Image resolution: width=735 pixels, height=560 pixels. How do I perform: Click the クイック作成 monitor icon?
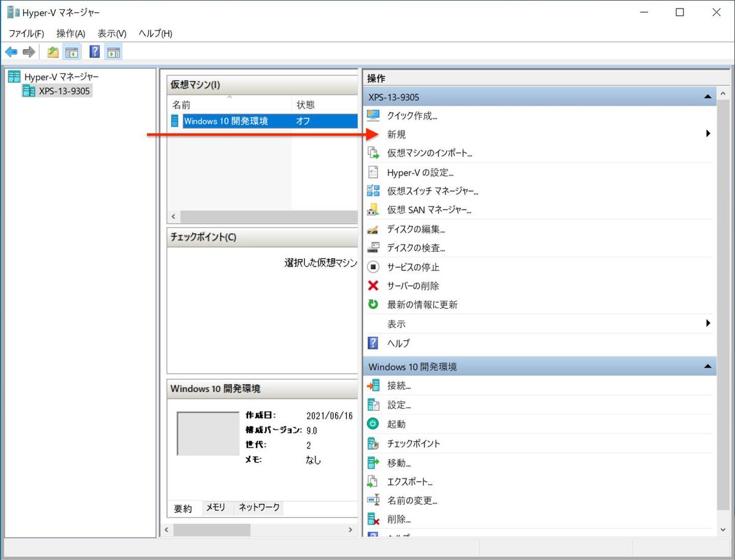pyautogui.click(x=373, y=116)
